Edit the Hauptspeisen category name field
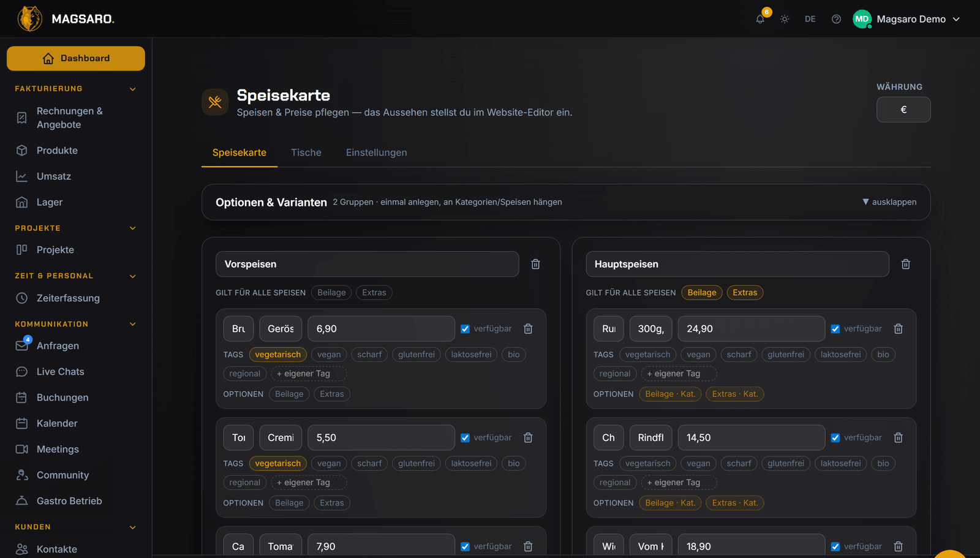 [x=737, y=264]
